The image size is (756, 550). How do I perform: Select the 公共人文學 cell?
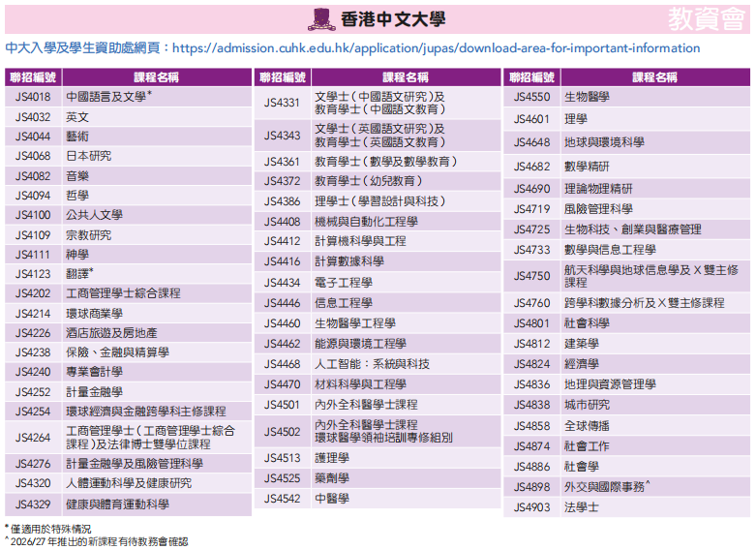click(157, 215)
